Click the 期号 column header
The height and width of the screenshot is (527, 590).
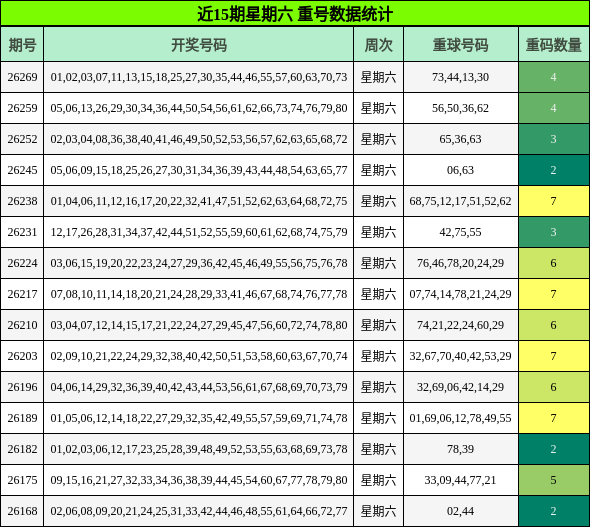pos(22,45)
